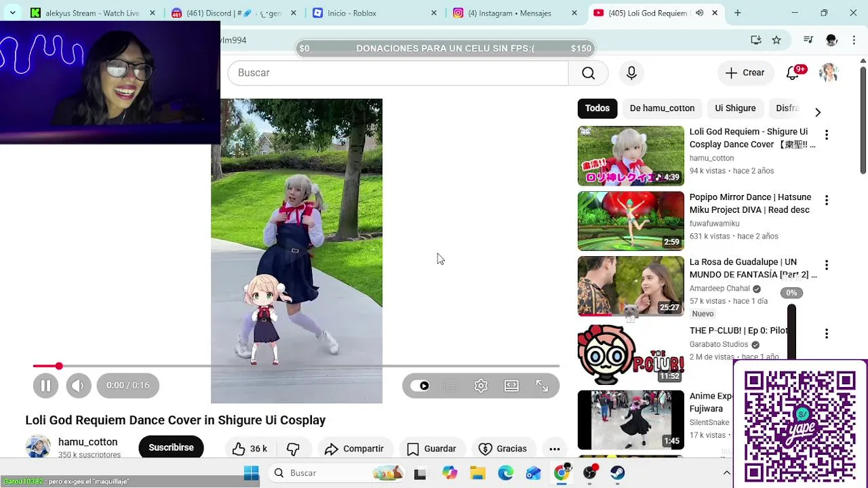
Task: Select the Ui Shigure filter chip
Action: tap(735, 108)
